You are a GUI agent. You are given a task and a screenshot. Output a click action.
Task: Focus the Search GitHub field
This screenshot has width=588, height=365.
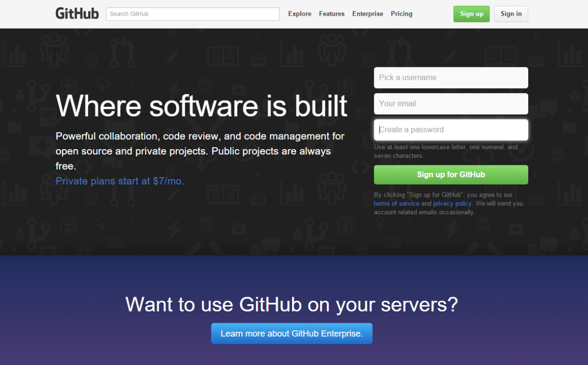[193, 14]
